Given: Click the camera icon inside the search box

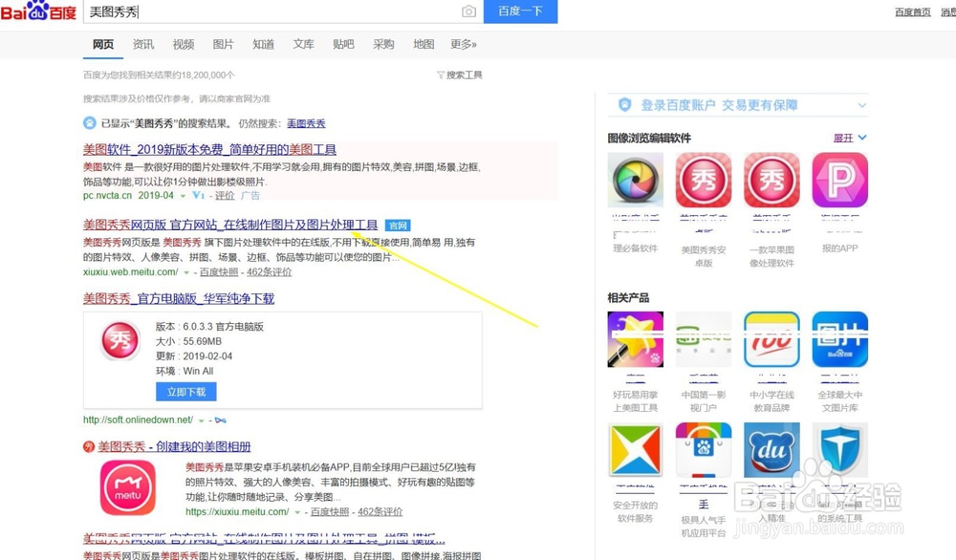Looking at the screenshot, I should (468, 11).
